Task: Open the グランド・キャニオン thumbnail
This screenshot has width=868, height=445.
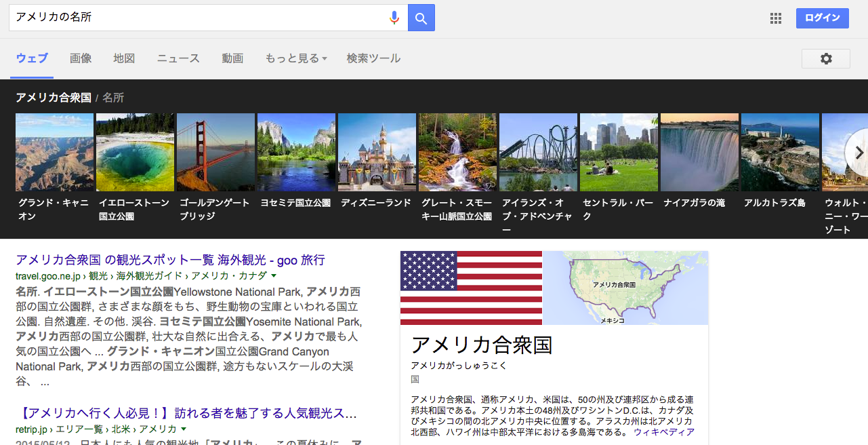Action: (x=54, y=152)
